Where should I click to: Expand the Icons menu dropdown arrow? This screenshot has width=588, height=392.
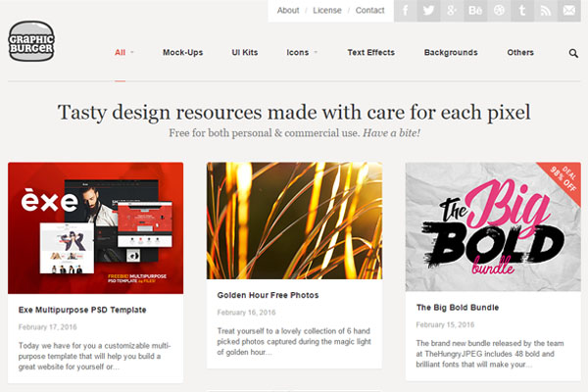(x=316, y=52)
